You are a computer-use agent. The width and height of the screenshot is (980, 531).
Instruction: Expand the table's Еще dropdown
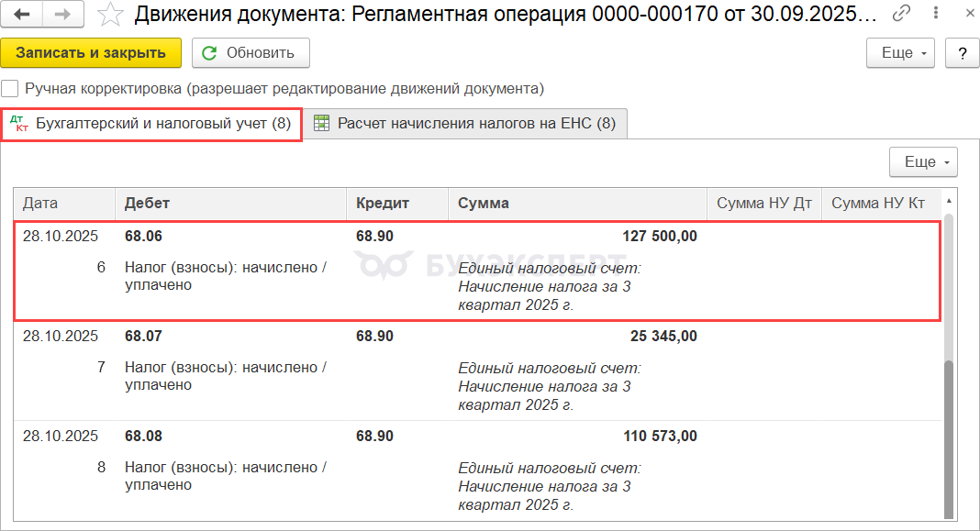coord(923,162)
